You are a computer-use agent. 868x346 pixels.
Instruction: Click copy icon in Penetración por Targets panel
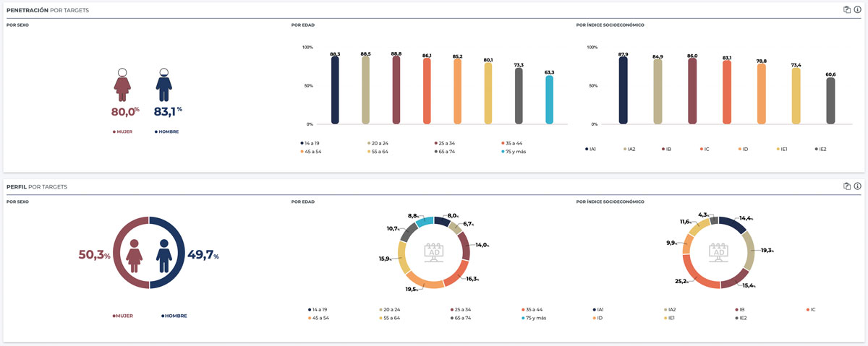(x=846, y=9)
